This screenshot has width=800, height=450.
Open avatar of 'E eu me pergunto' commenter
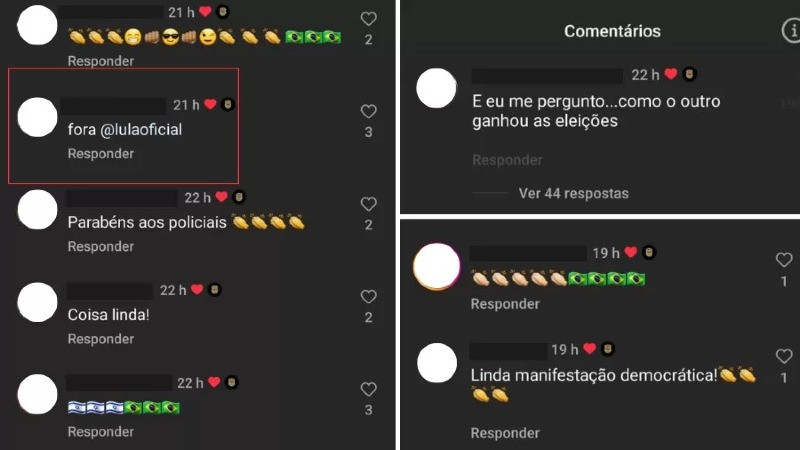point(436,88)
